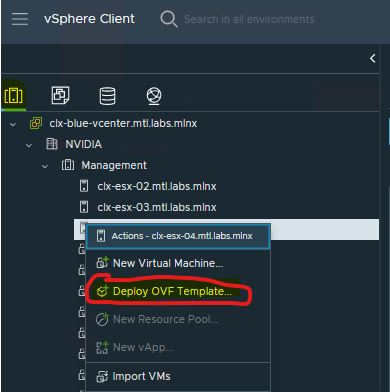Viewport: 390px width, 392px height.
Task: Choose Deploy OVF Template... menu entry
Action: 178,291
